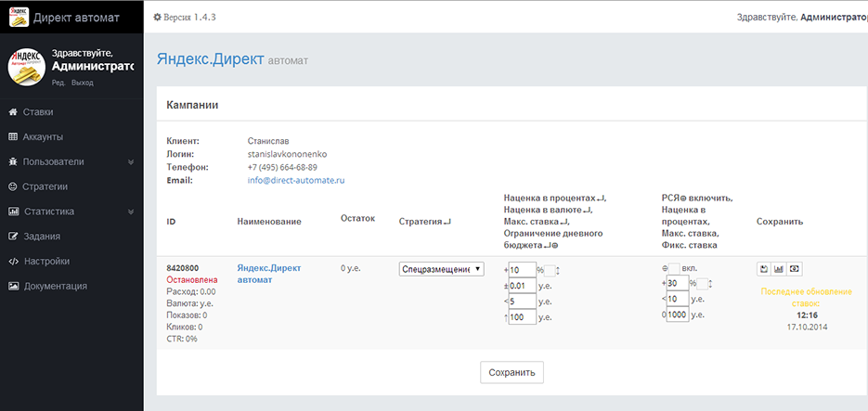Click the table icon beside Аккаунты
Image resolution: width=868 pixels, height=411 pixels.
pyautogui.click(x=13, y=137)
